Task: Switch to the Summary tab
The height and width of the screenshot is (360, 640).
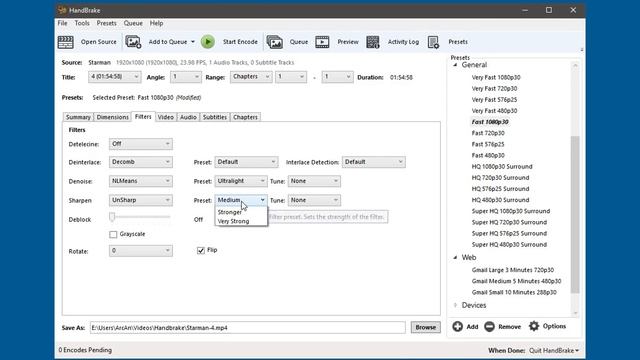Action: 78,117
